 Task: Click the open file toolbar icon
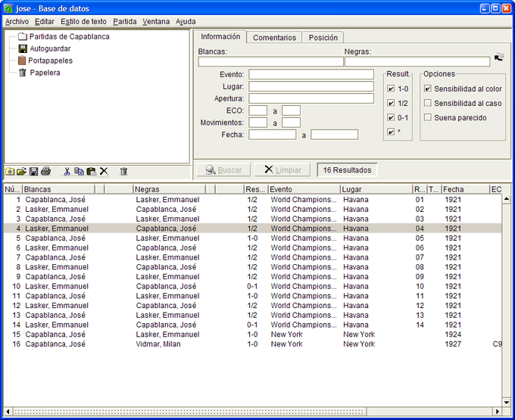(x=21, y=171)
